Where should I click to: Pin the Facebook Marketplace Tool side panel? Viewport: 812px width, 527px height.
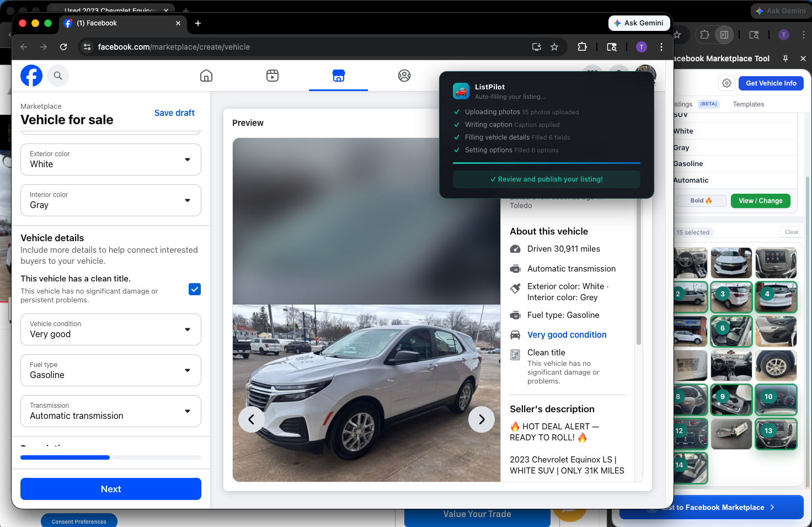pos(786,58)
